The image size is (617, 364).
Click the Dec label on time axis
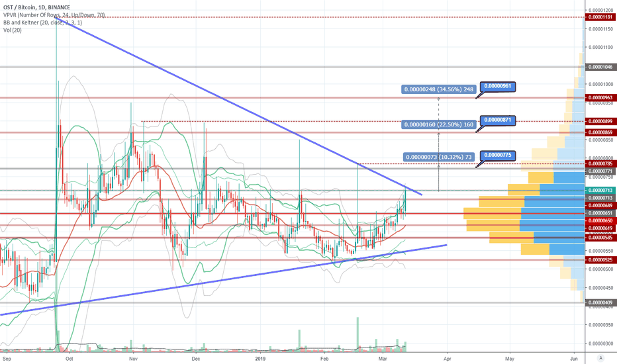(195, 359)
